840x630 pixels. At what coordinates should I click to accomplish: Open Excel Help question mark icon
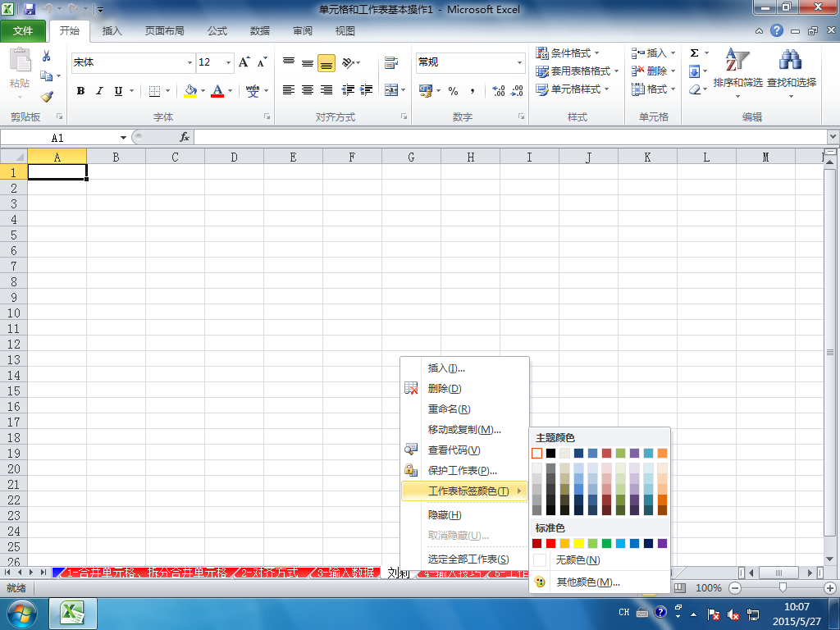click(x=777, y=30)
